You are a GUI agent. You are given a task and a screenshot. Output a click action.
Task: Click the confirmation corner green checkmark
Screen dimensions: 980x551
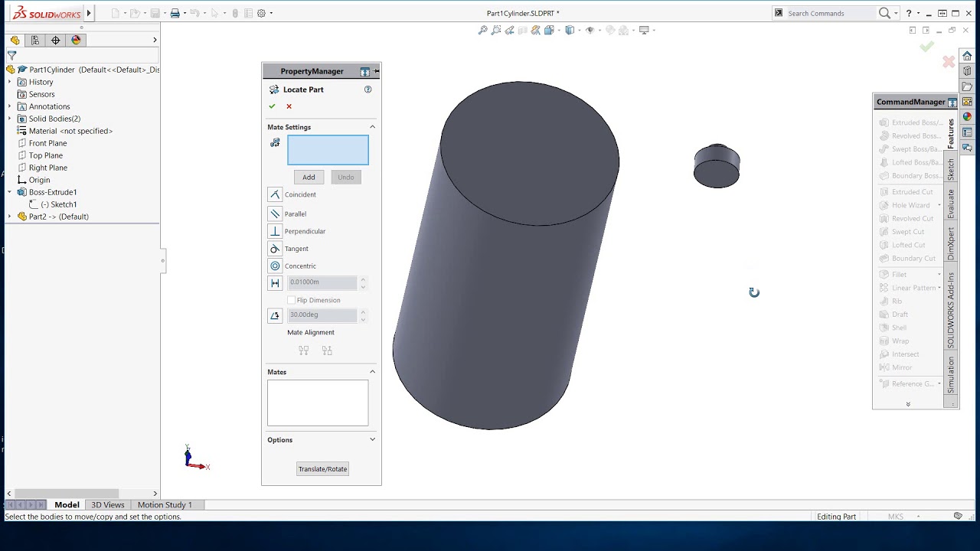click(927, 47)
